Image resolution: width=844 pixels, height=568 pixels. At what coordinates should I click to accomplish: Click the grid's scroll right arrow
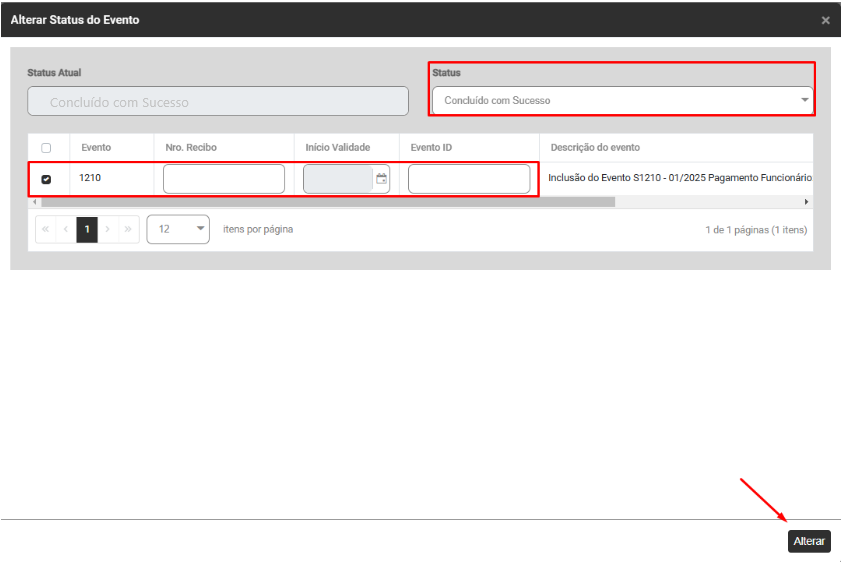[x=807, y=202]
